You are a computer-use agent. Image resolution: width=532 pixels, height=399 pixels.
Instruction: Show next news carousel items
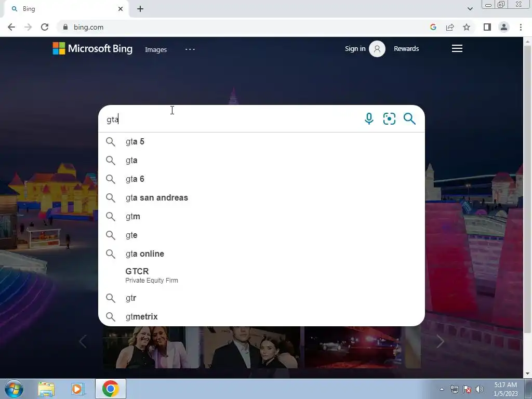[x=440, y=341]
